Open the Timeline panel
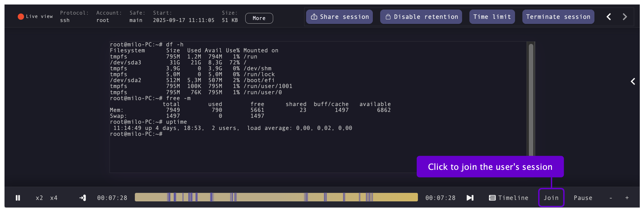Image resolution: width=644 pixels, height=214 pixels. [509, 198]
